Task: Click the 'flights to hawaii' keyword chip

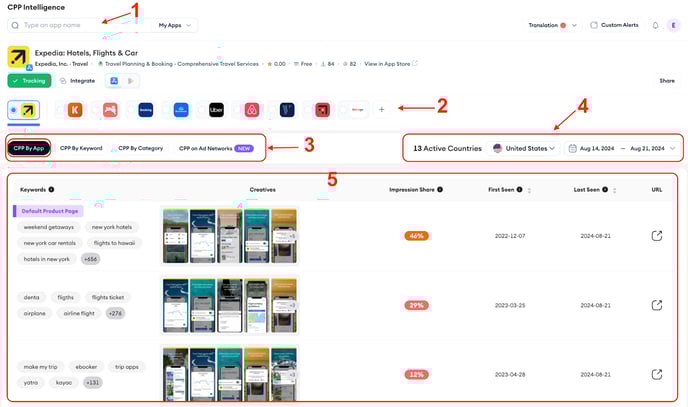Action: [115, 243]
